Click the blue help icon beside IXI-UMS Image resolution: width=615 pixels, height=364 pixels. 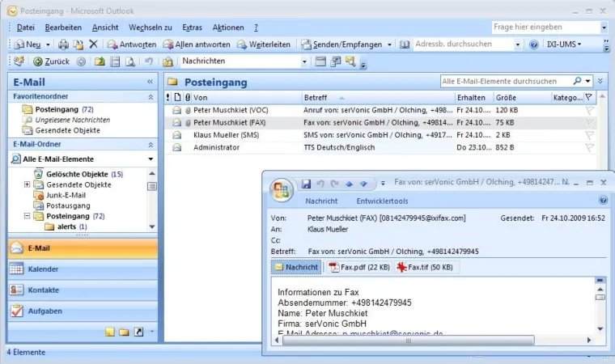coord(534,44)
